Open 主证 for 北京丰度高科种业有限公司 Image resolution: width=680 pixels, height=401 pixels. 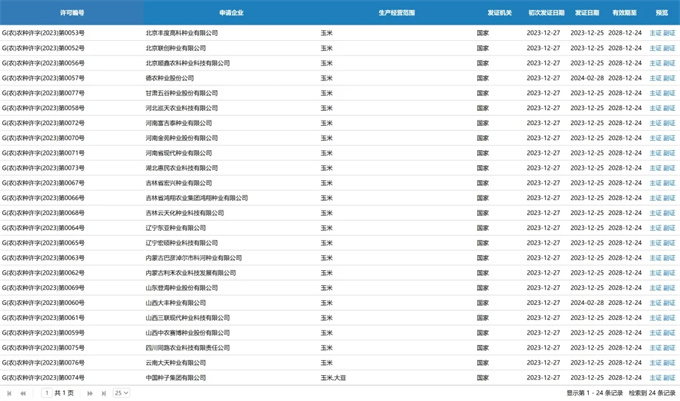tap(655, 33)
